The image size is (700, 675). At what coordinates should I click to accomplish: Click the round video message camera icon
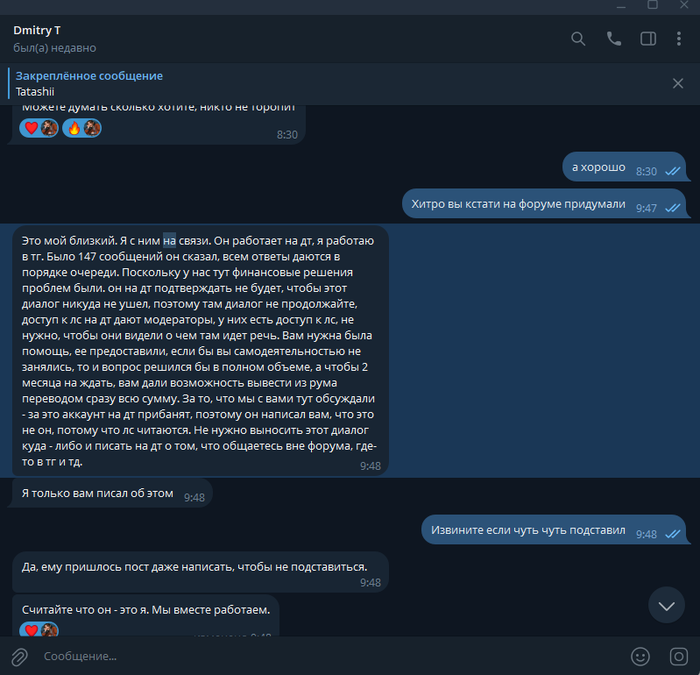pyautogui.click(x=679, y=657)
